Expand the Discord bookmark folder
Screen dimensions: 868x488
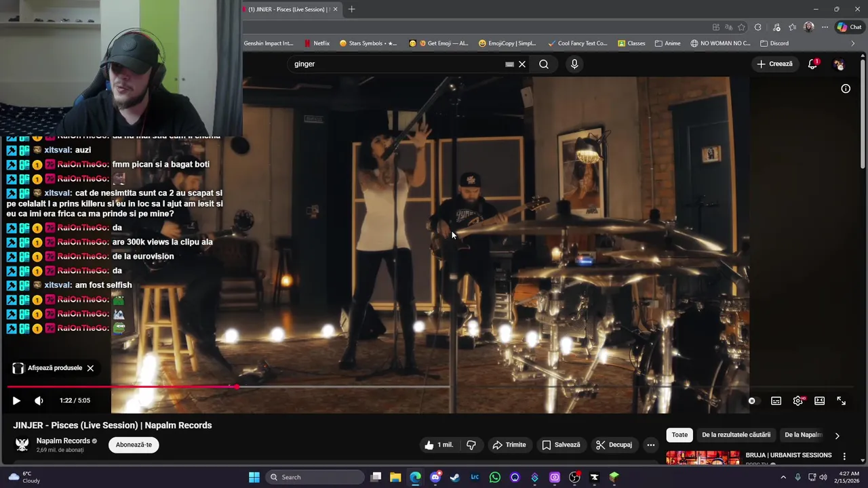(774, 43)
